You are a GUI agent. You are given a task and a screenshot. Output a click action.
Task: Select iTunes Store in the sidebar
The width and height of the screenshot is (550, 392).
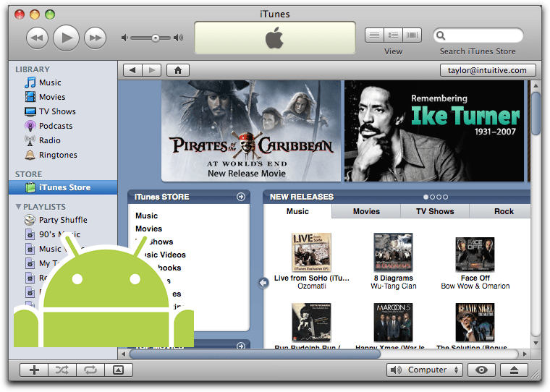63,187
